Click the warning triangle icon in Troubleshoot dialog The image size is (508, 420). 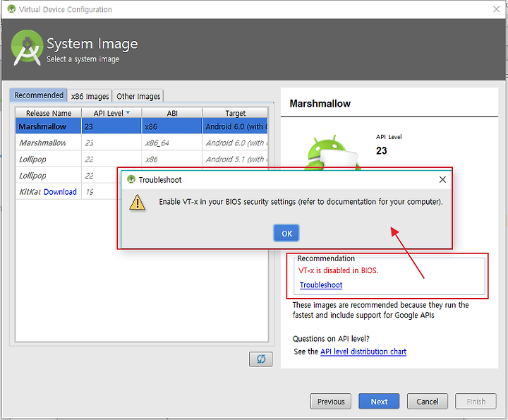[138, 203]
